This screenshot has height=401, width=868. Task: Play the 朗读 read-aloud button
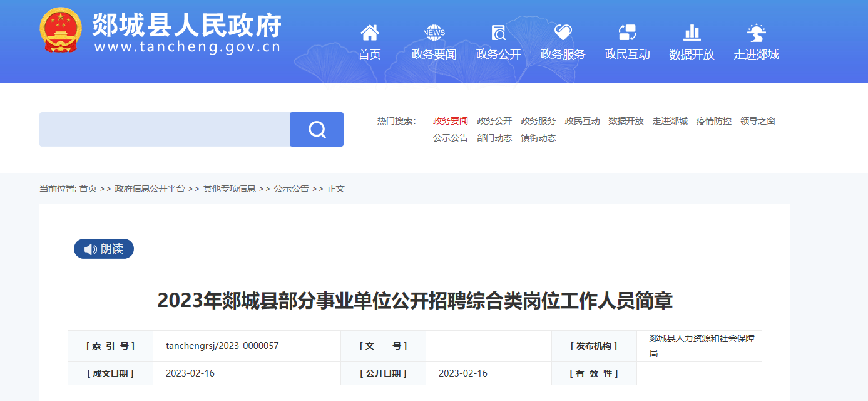click(x=104, y=249)
